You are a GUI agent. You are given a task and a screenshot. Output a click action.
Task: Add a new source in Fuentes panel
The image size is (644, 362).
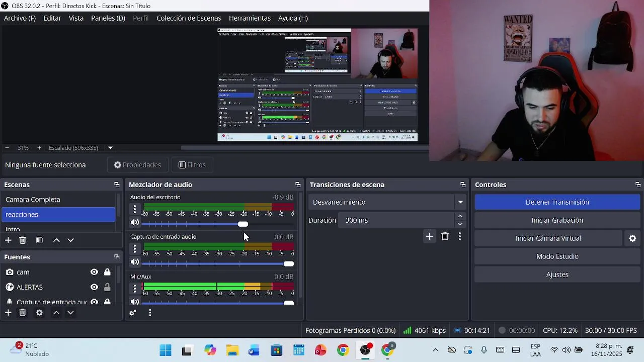click(8, 313)
